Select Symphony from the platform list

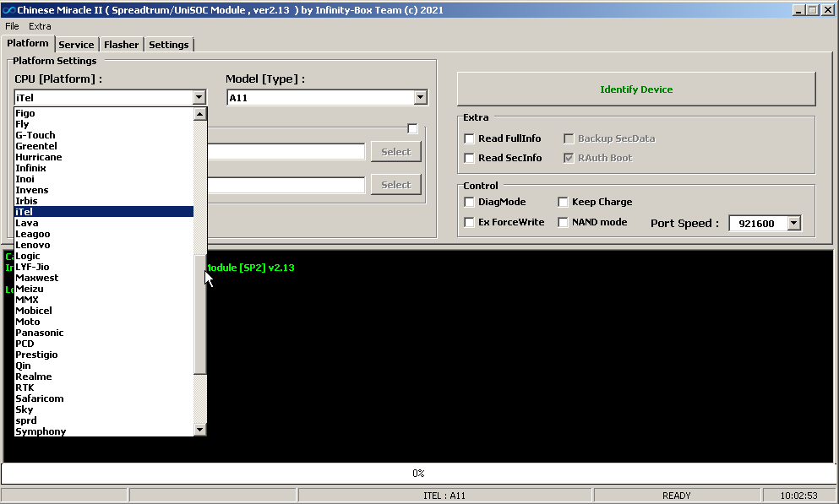tap(104, 431)
